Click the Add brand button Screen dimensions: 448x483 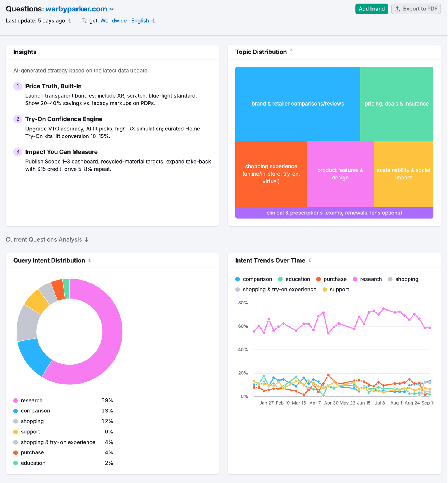tap(372, 9)
